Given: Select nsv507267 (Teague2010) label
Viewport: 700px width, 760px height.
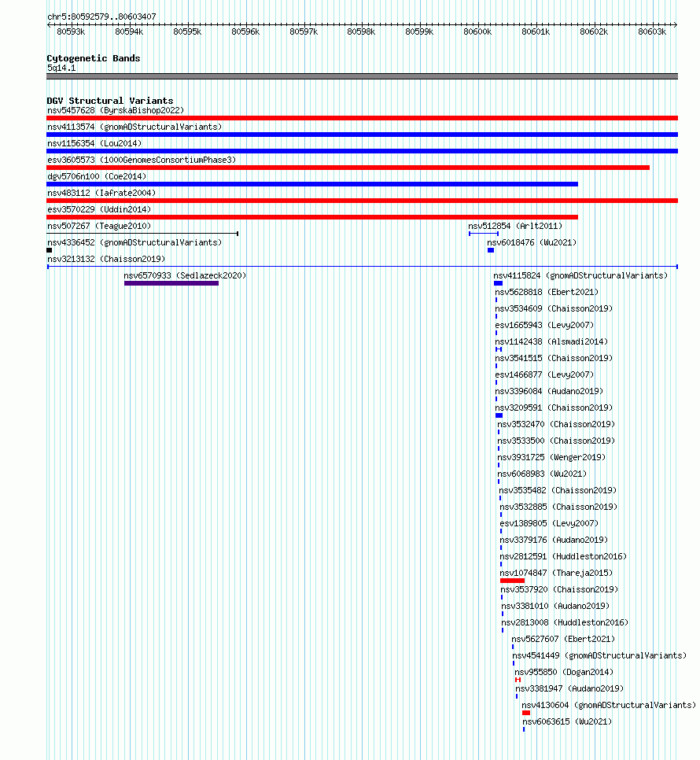Looking at the screenshot, I should pyautogui.click(x=99, y=226).
